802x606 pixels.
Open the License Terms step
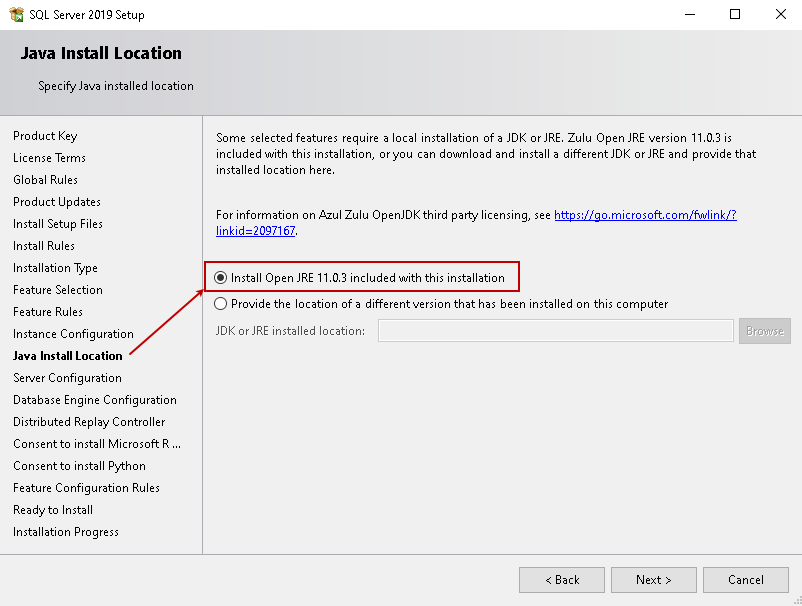pyautogui.click(x=49, y=158)
